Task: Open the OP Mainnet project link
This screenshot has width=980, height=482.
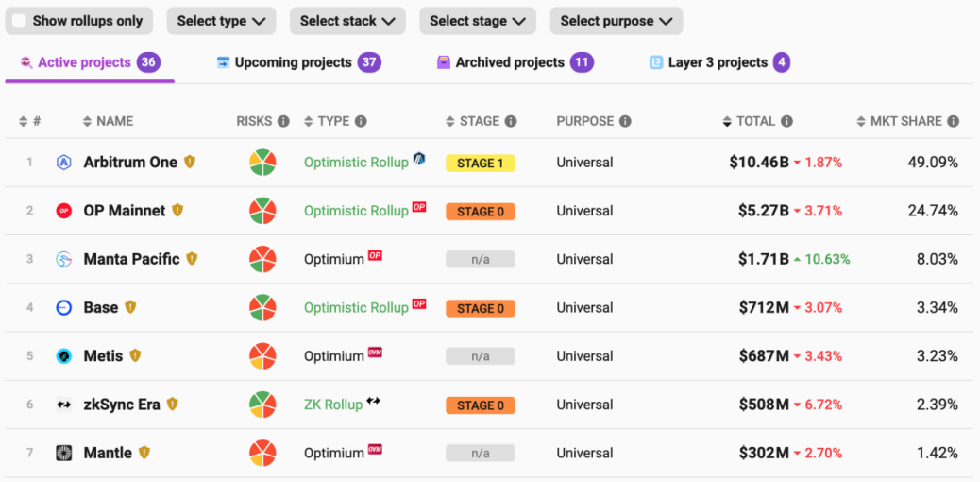Action: tap(125, 211)
